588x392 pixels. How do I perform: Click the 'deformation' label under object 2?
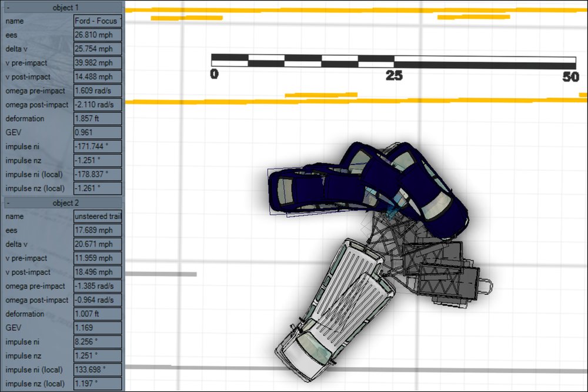[x=25, y=314]
